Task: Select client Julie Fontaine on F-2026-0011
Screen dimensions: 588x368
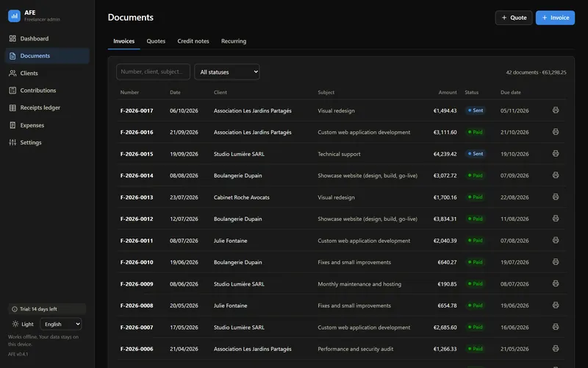Action: coord(230,241)
